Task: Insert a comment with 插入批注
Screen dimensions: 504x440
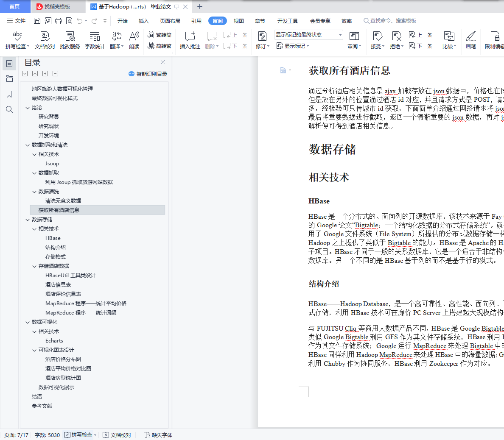Action: pos(190,40)
